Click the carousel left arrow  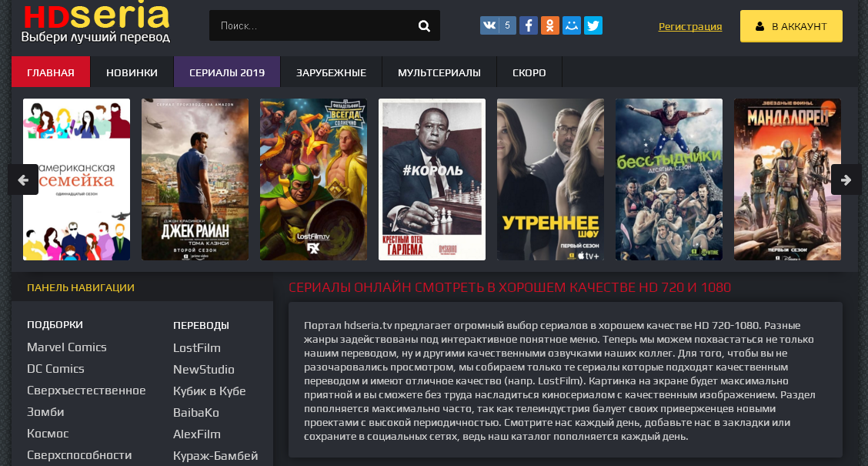point(23,179)
